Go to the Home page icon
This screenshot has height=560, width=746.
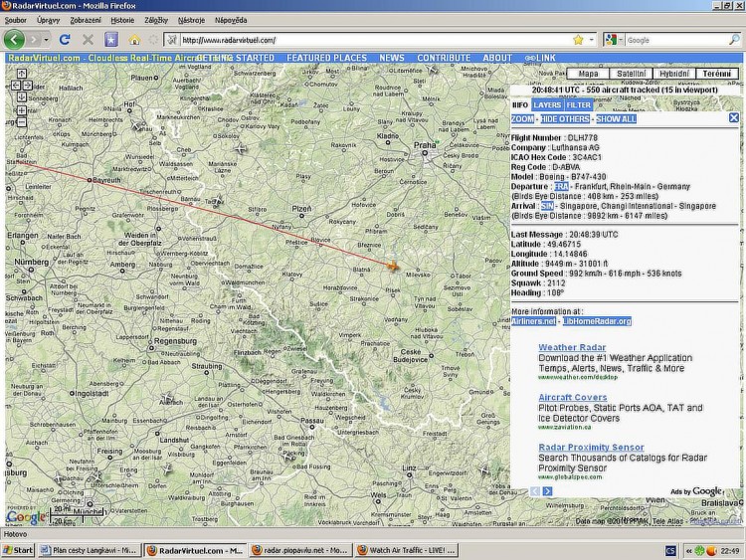click(134, 40)
